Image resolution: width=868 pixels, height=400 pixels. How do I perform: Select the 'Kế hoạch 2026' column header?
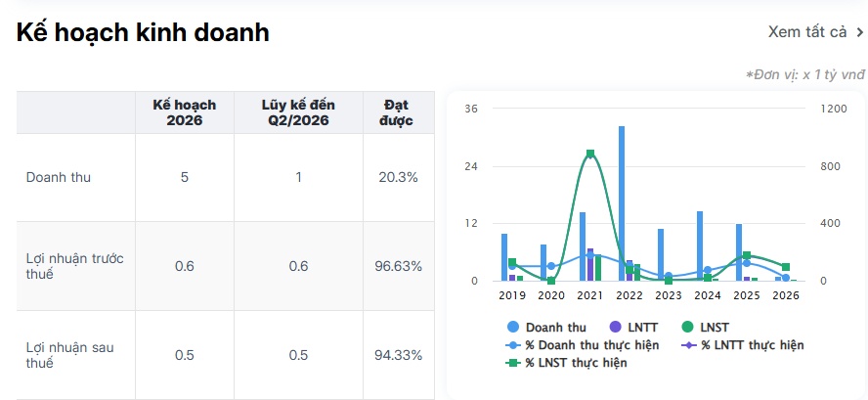185,112
